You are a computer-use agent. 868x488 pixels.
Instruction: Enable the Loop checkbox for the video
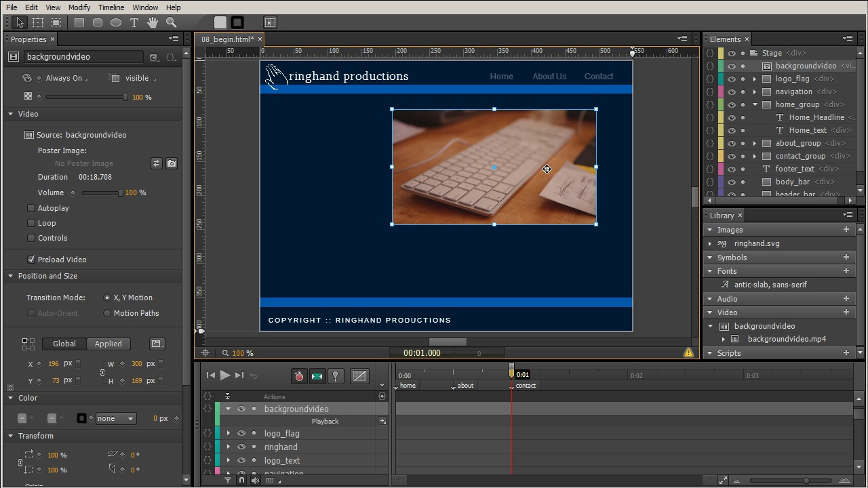31,223
